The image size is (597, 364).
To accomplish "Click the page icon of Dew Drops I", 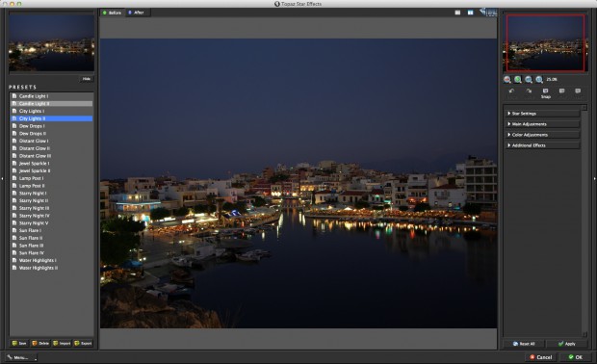I will coord(14,126).
